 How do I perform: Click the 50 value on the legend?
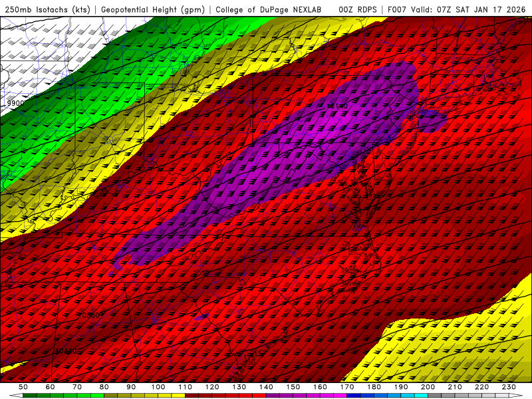click(x=23, y=387)
